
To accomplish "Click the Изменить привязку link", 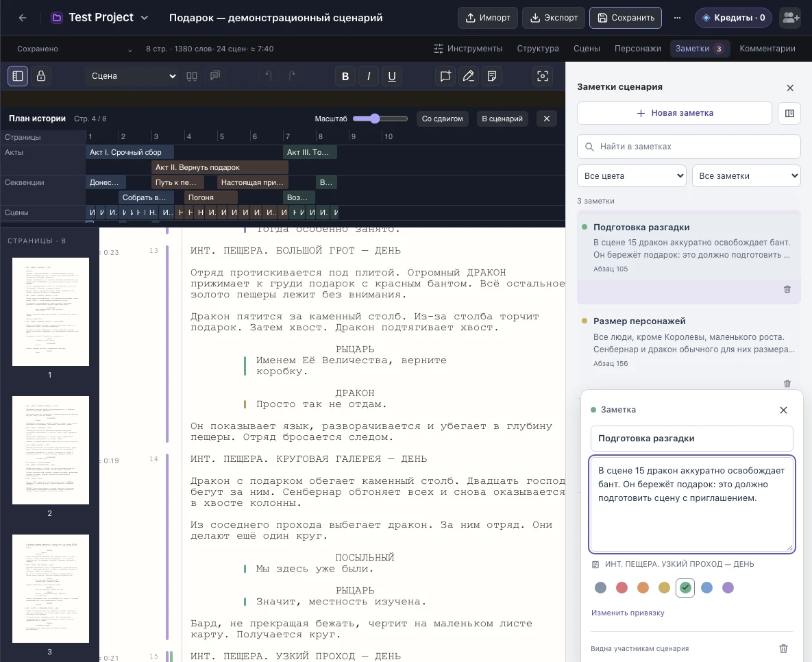I will pyautogui.click(x=628, y=613).
